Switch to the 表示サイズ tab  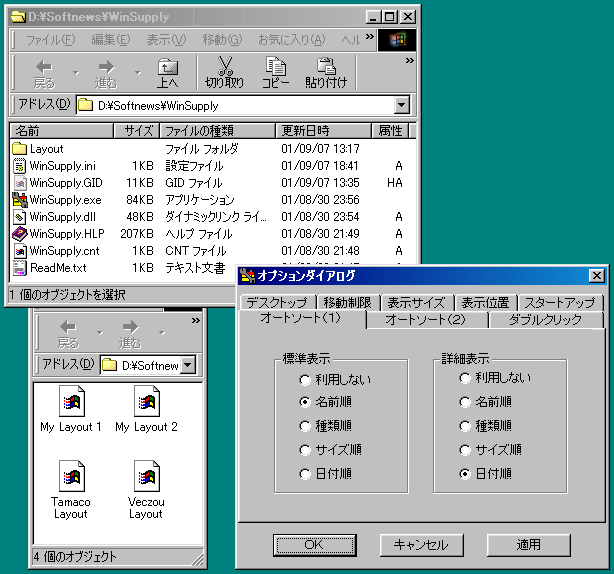click(x=416, y=302)
